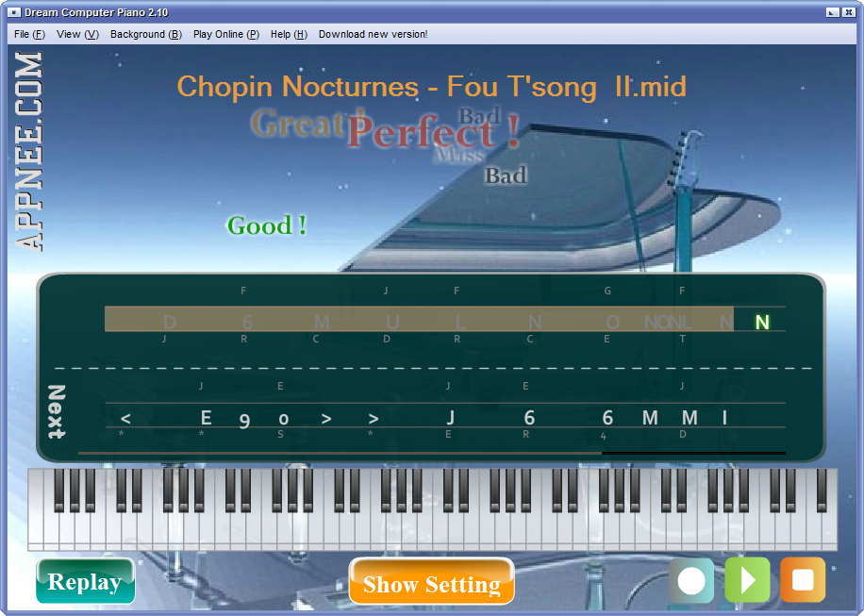This screenshot has height=616, width=864.
Task: Click the letter I in Next row
Action: tap(724, 418)
